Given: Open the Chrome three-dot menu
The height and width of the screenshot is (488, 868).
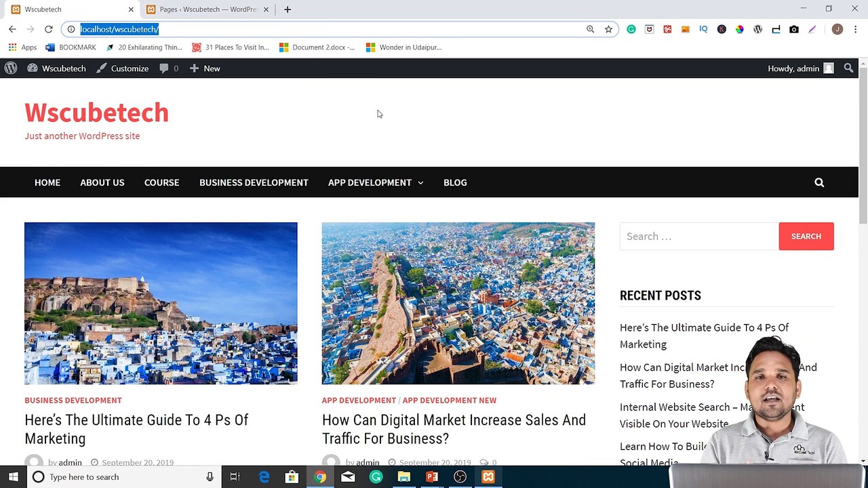Looking at the screenshot, I should pyautogui.click(x=855, y=29).
